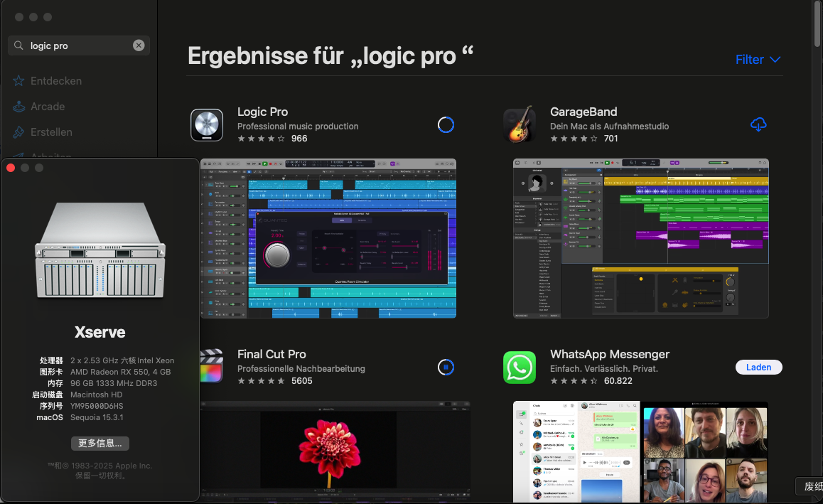This screenshot has width=823, height=504.
Task: Click the 'Ergebnisse für logic pro' heading
Action: tap(330, 55)
